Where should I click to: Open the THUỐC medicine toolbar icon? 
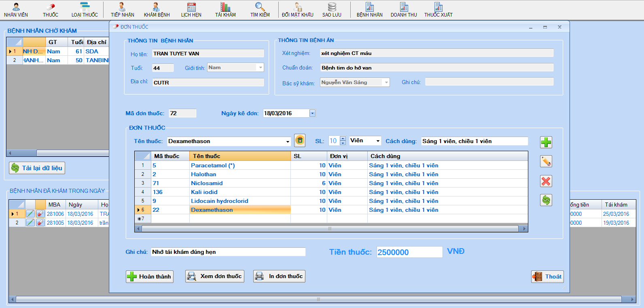tap(51, 10)
